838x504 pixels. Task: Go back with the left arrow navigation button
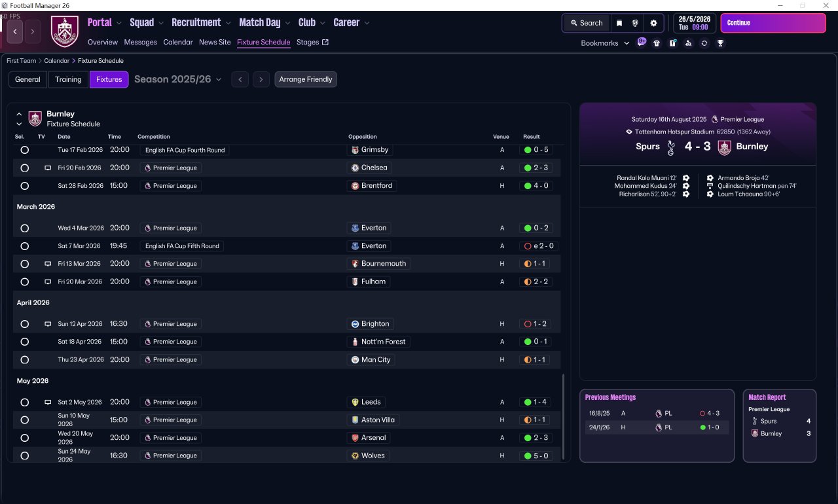pos(15,31)
